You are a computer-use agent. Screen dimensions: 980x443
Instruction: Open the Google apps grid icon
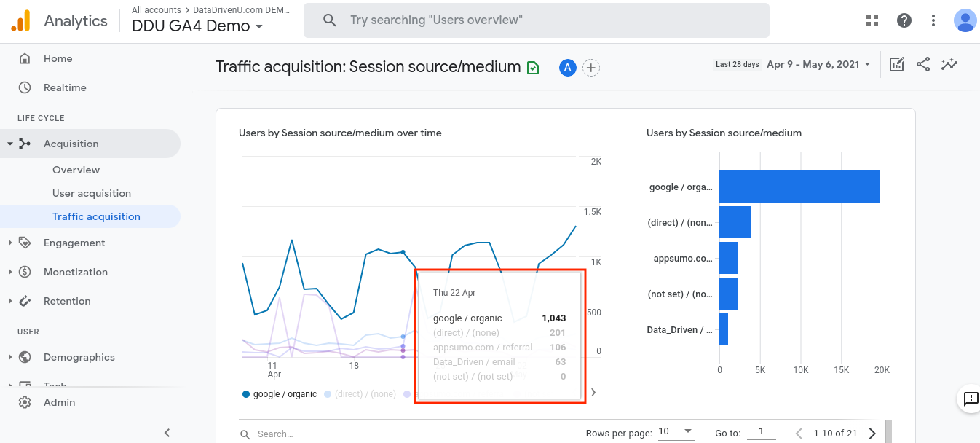(x=872, y=20)
